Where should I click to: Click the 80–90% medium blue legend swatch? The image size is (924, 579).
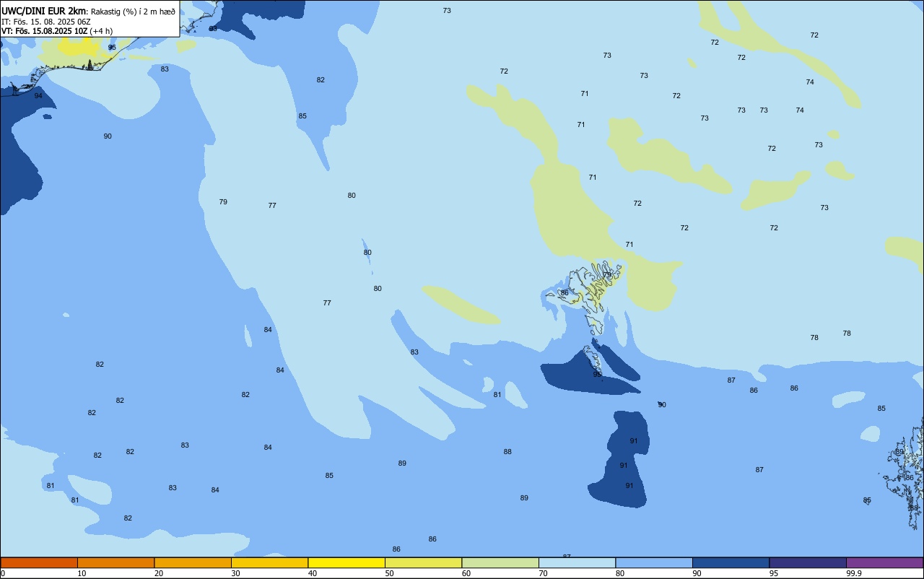point(654,562)
